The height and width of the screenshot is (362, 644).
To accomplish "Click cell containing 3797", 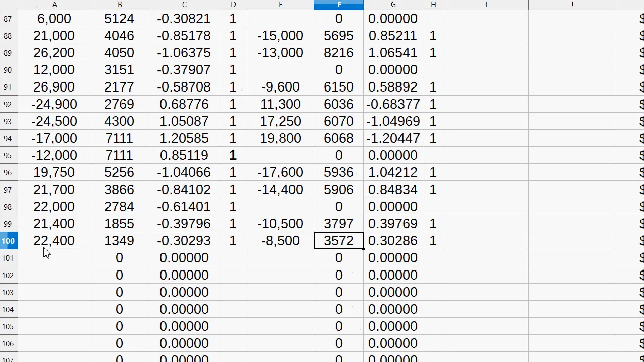I will 339,224.
